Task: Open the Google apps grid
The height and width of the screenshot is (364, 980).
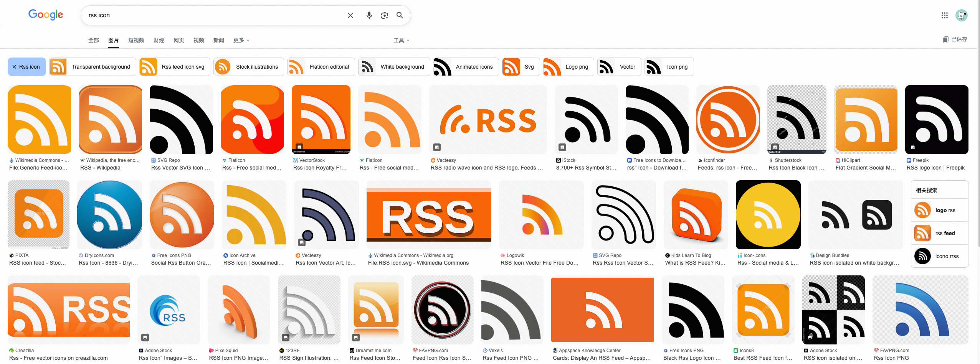Action: point(944,15)
